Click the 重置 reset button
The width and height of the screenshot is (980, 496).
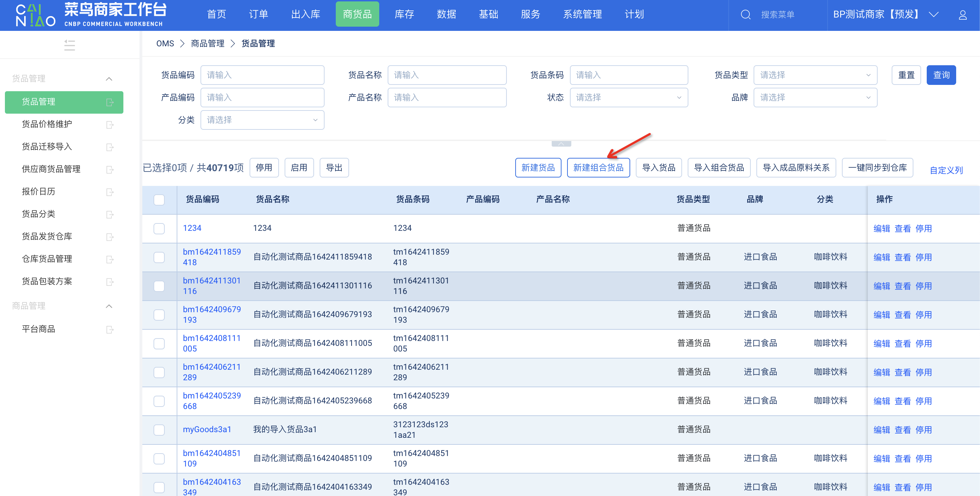(x=906, y=75)
